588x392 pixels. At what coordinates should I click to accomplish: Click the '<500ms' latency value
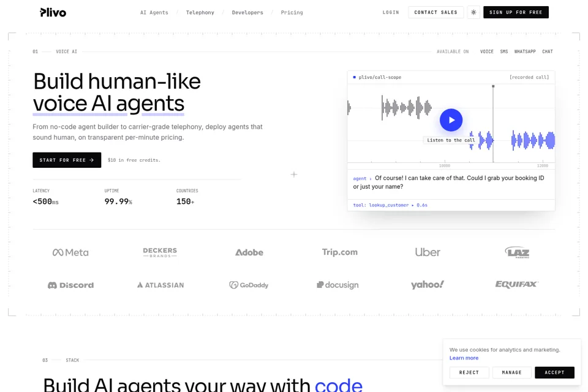click(45, 202)
